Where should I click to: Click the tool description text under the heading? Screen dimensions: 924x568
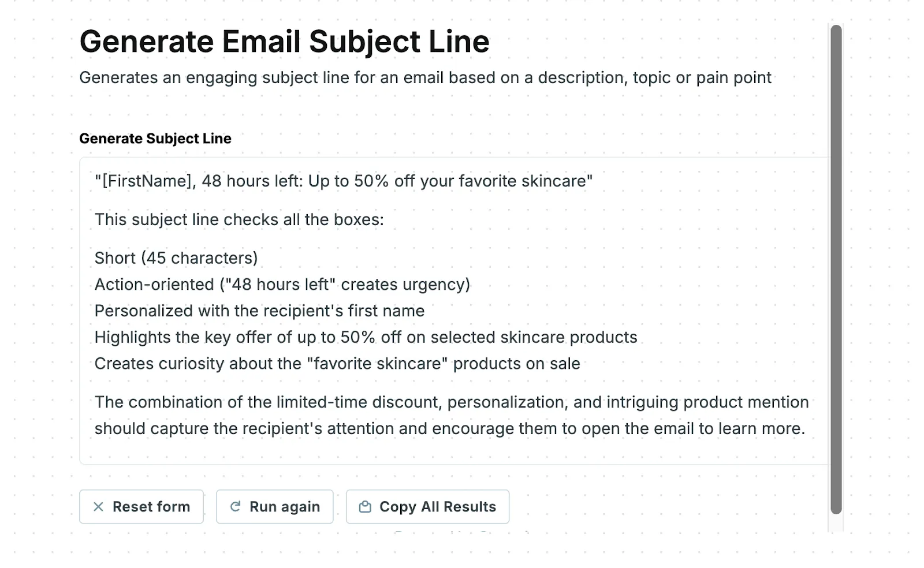tap(425, 78)
